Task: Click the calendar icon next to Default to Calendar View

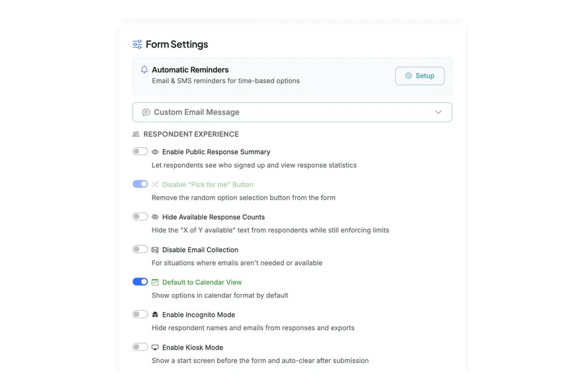Action: pyautogui.click(x=155, y=282)
